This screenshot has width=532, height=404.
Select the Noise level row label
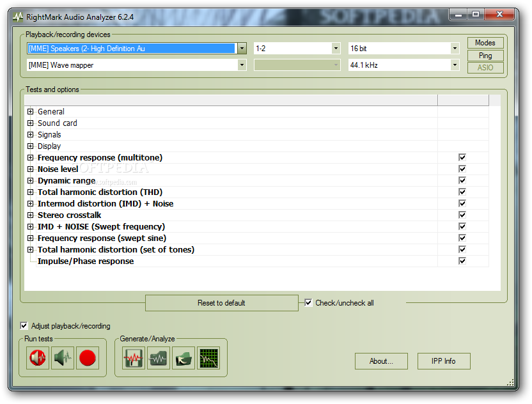pos(58,169)
